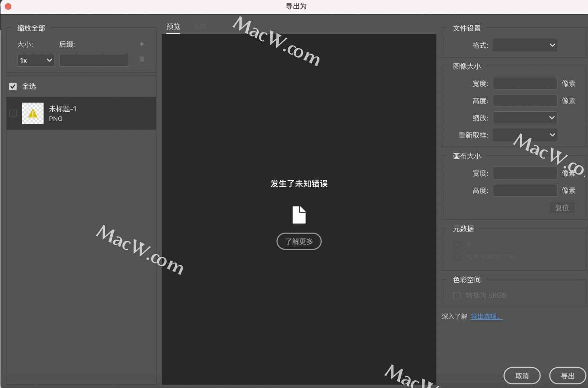588x388 pixels.
Task: Switch to the dimmed tab beside 预览
Action: tap(200, 26)
